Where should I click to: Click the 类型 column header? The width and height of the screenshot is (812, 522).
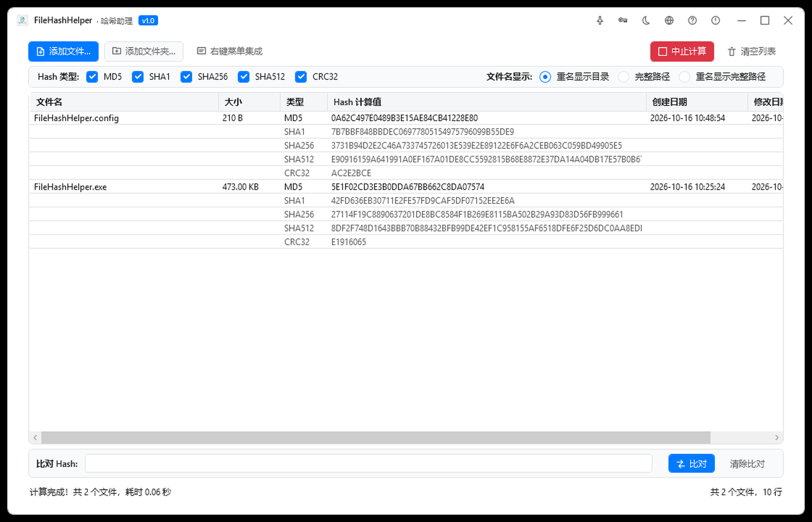[x=304, y=102]
